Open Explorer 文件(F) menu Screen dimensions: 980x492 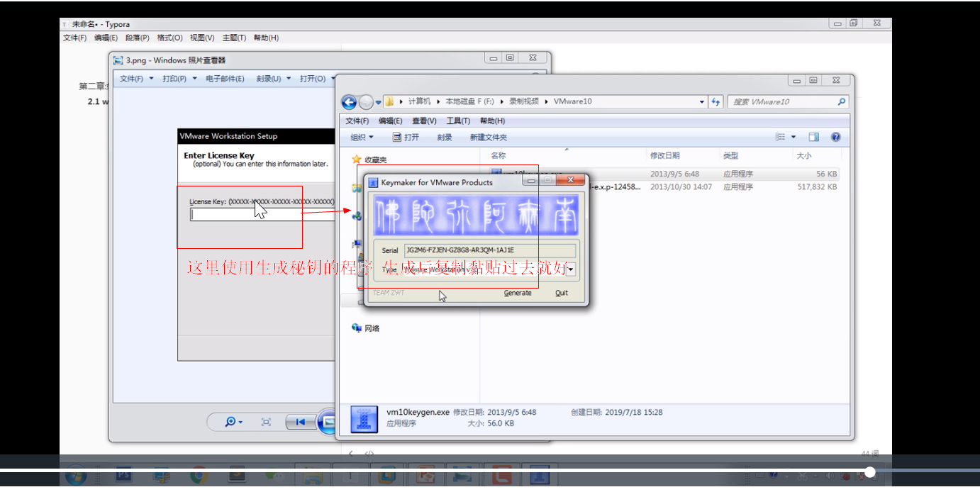357,121
